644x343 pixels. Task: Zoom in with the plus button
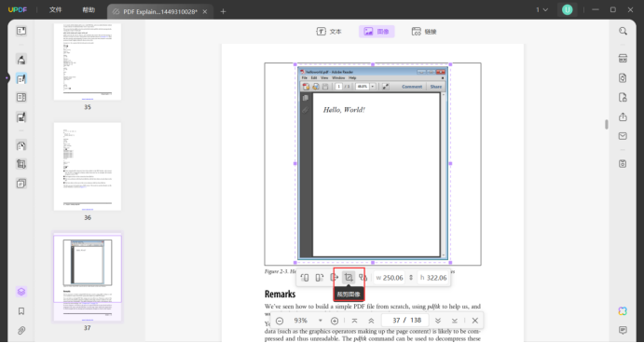335,321
